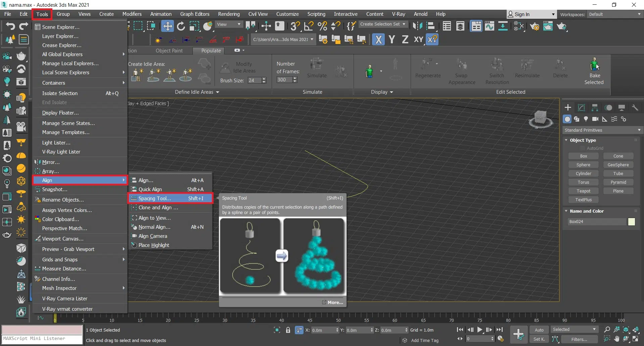The width and height of the screenshot is (644, 346).
Task: Select the Cameras category icon
Action: [595, 119]
